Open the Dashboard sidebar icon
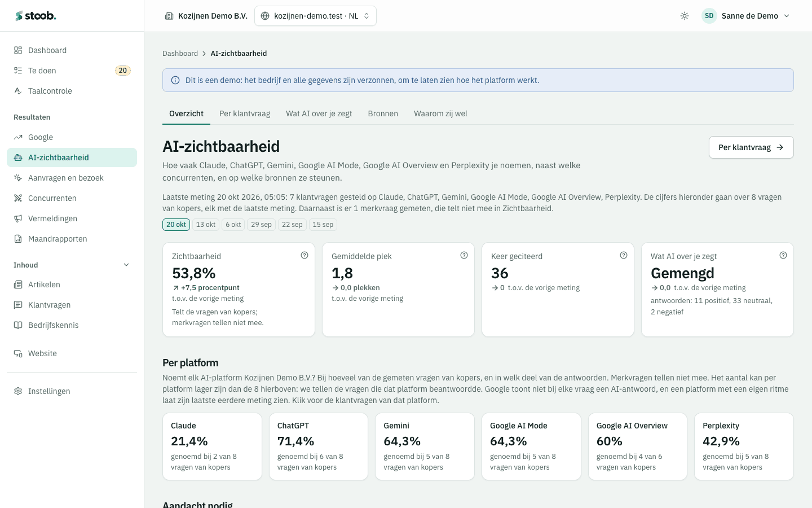The width and height of the screenshot is (812, 508). pos(18,50)
